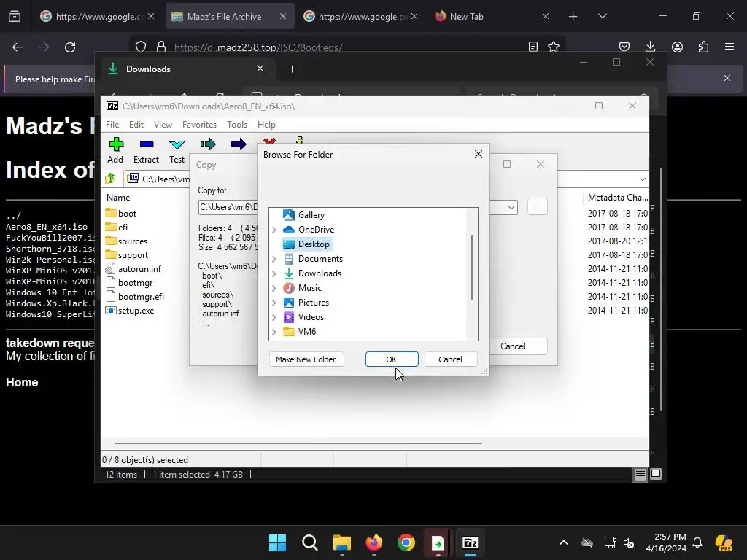Viewport: 747px width, 560px height.
Task: Select the Gallery item in folder tree
Action: (311, 215)
